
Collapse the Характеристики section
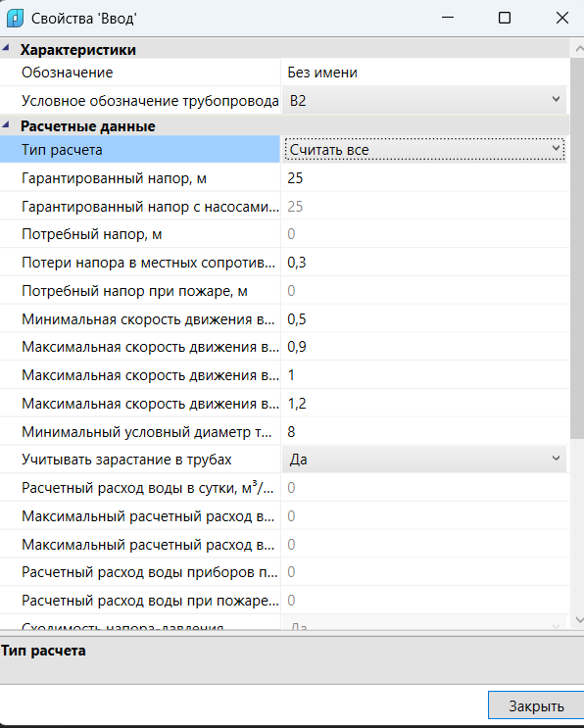(x=6, y=48)
